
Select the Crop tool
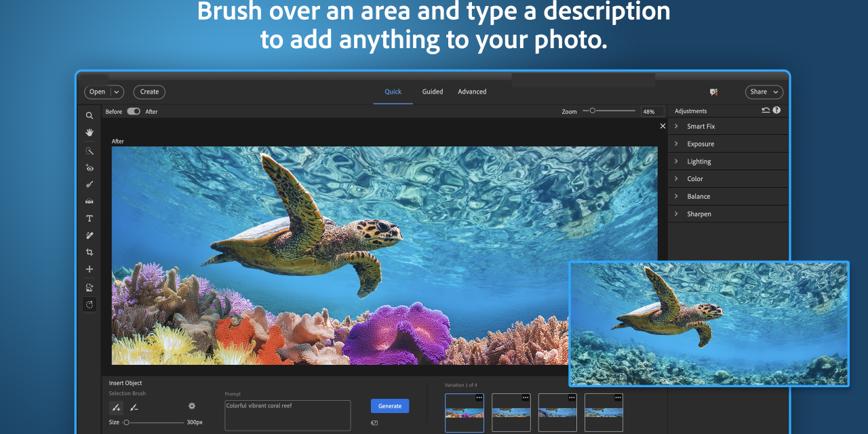89,252
